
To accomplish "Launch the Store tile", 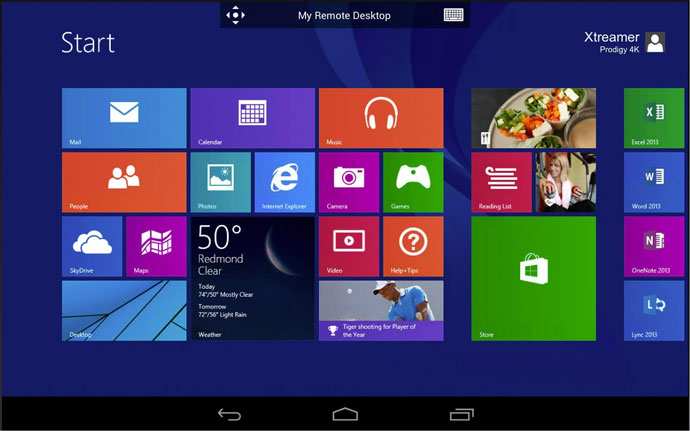I will [533, 279].
